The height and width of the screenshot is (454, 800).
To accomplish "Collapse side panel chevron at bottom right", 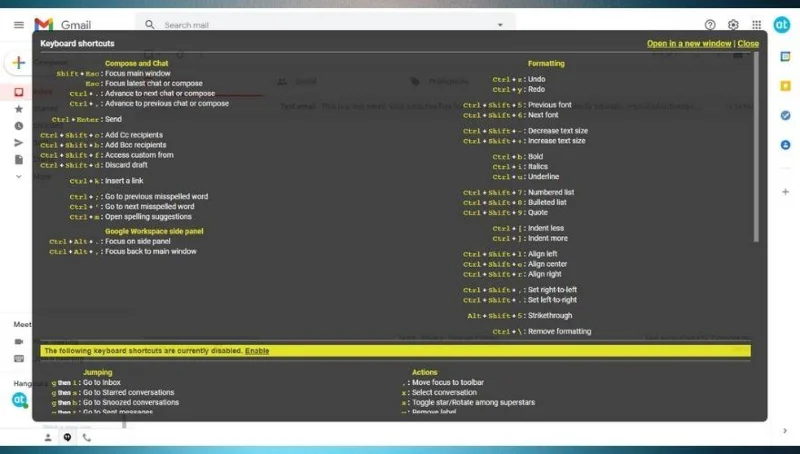I will 785,431.
